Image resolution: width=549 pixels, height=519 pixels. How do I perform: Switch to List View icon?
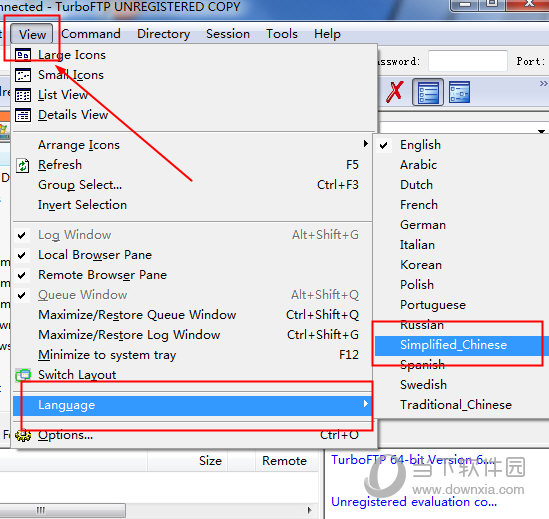[23, 95]
